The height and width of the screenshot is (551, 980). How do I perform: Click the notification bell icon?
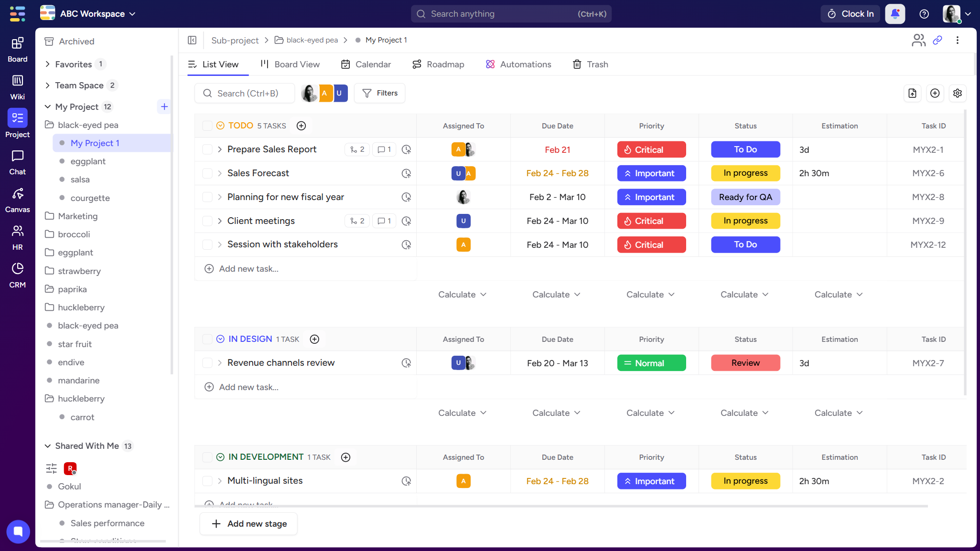coord(895,14)
